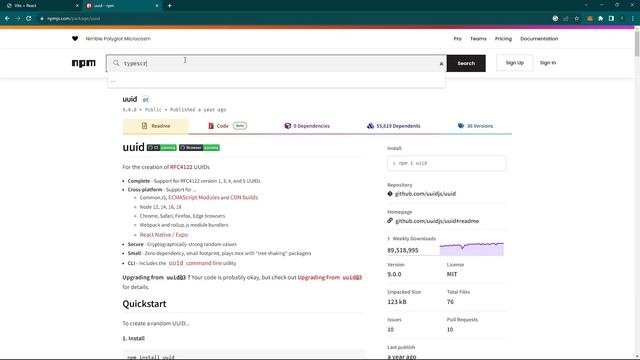The width and height of the screenshot is (640, 360).
Task: Click the search suggestions dropdown panel
Action: pos(276,80)
